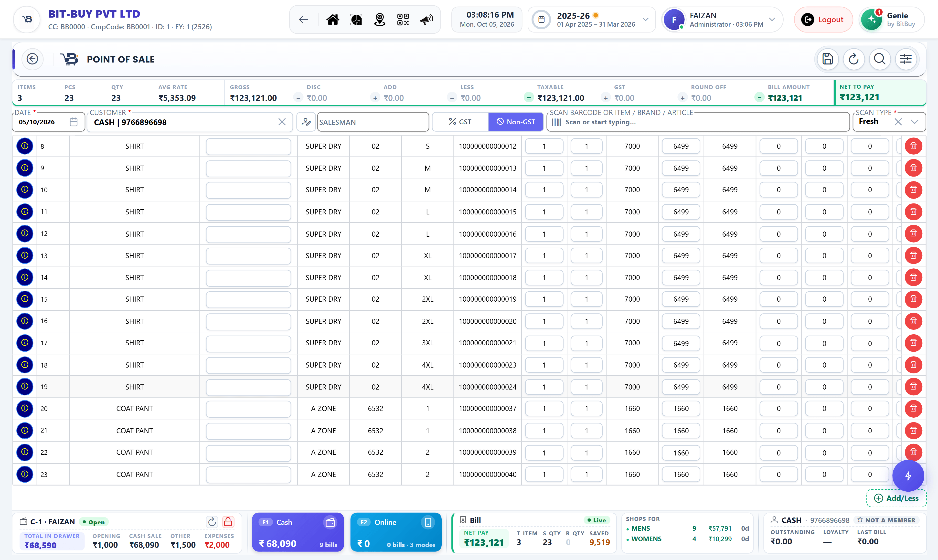The height and width of the screenshot is (560, 938).
Task: Edit the empty description box in row 15
Action: [248, 299]
